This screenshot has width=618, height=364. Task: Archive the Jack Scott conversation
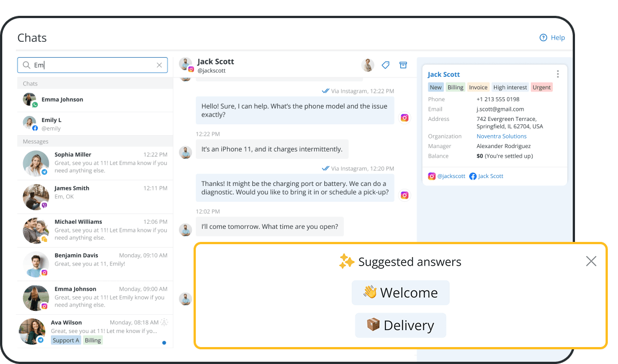tap(403, 65)
